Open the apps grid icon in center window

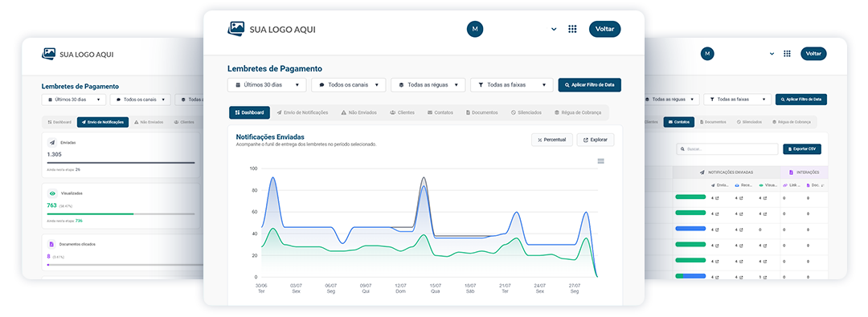[x=572, y=29]
